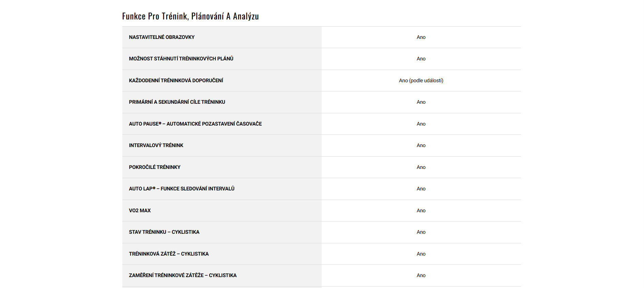Select the Auto Pause row label
Image resolution: width=644 pixels, height=288 pixels.
tap(195, 124)
